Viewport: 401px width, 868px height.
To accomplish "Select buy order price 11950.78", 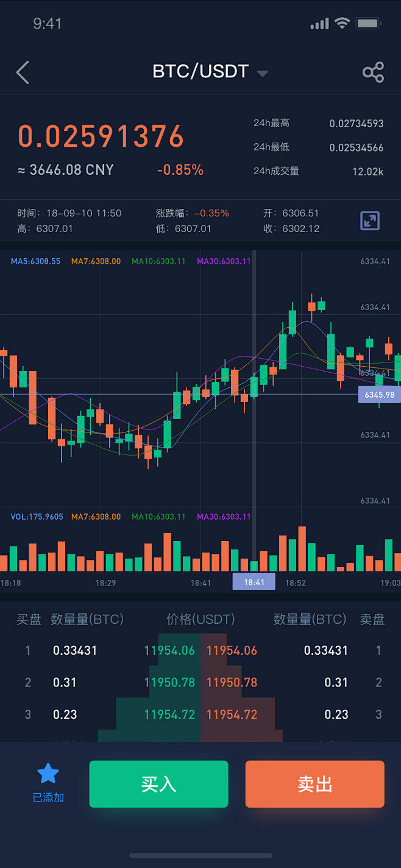I will click(x=170, y=682).
